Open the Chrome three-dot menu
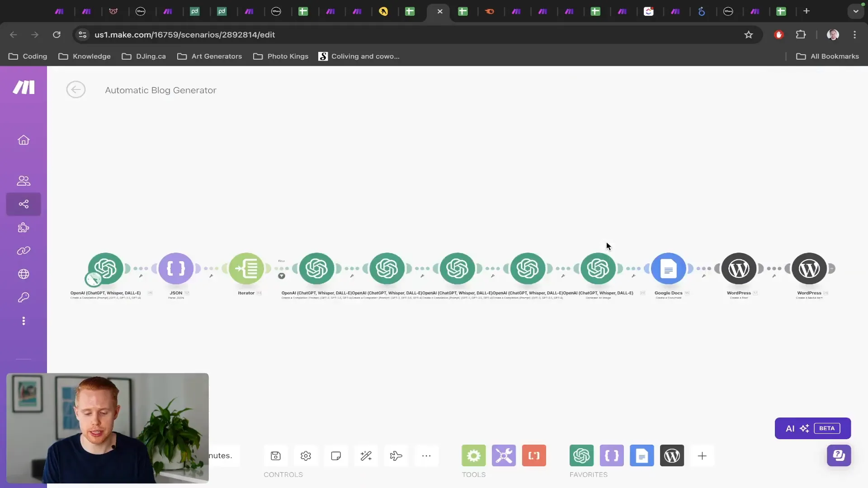 (854, 35)
